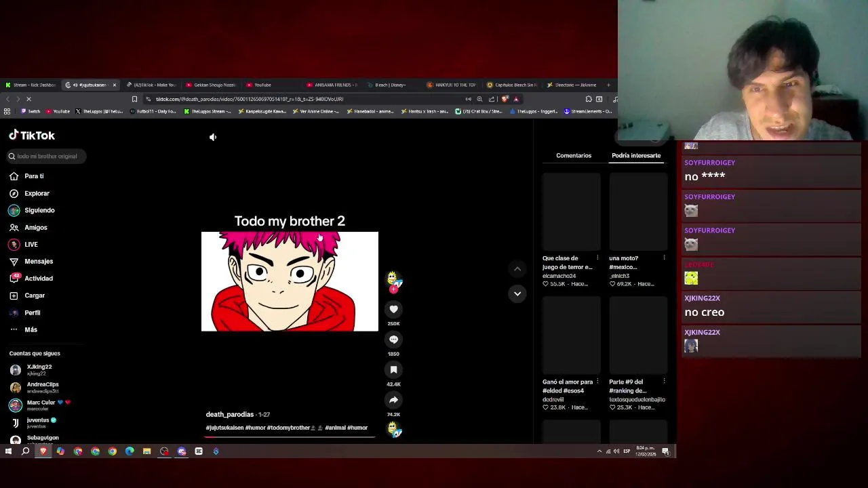Switch to the Stream - Kick Dashboard tab
The width and height of the screenshot is (868, 488).
31,85
